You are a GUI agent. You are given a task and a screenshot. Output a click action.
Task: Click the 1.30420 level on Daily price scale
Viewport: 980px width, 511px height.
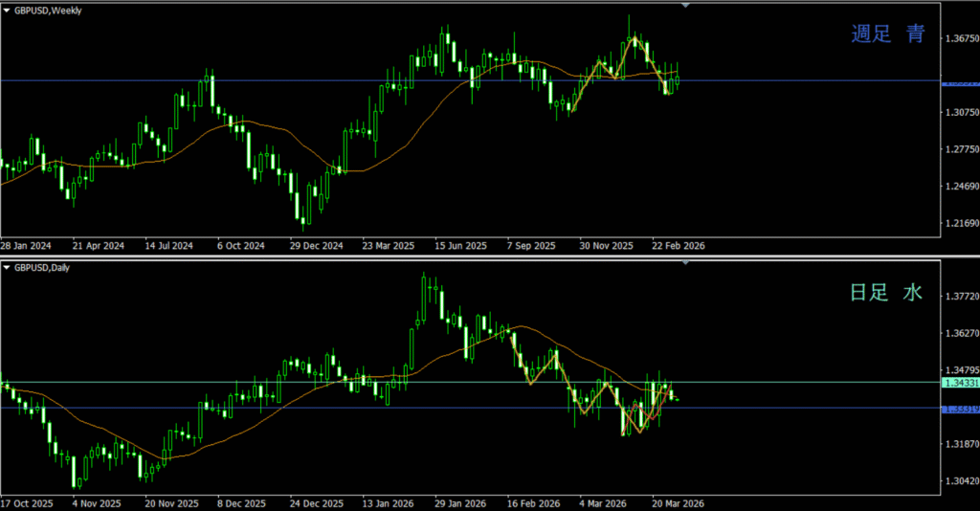coord(960,482)
